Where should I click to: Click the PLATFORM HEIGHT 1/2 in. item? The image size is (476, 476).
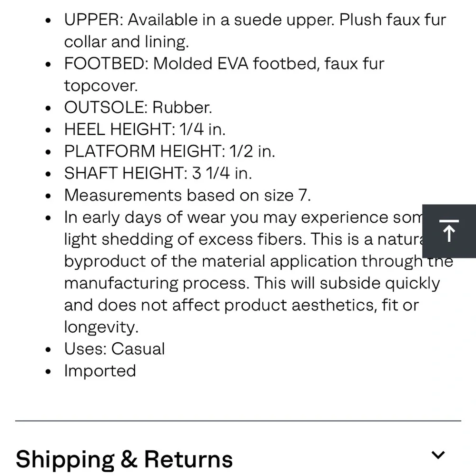click(169, 151)
